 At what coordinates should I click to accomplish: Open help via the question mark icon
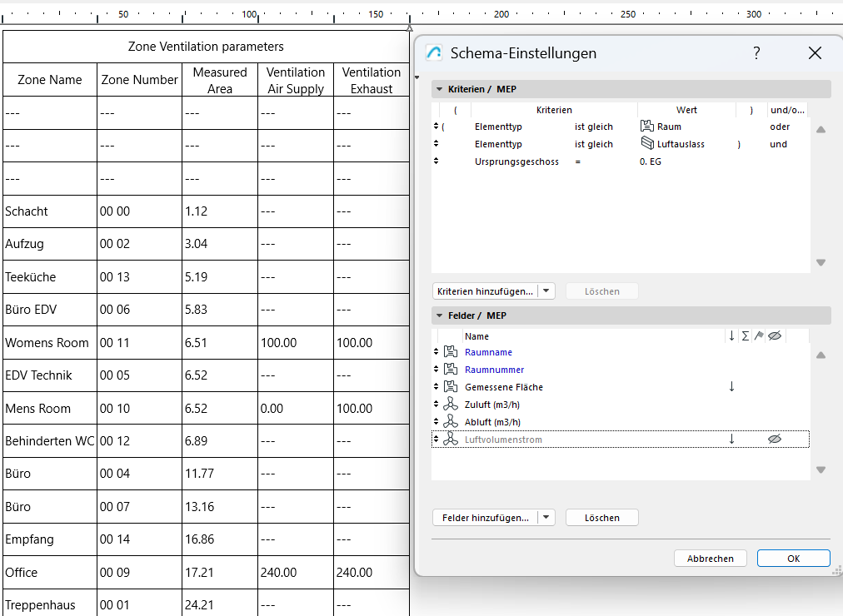pos(756,52)
